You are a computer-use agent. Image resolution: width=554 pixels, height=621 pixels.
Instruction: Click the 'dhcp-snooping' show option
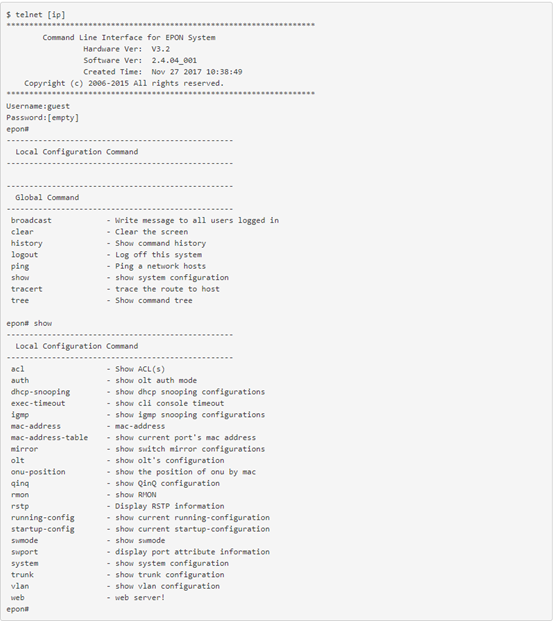(40, 392)
